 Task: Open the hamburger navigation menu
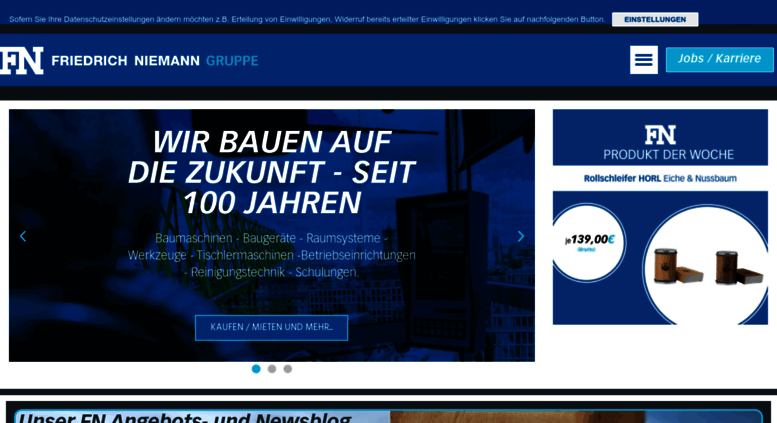644,60
